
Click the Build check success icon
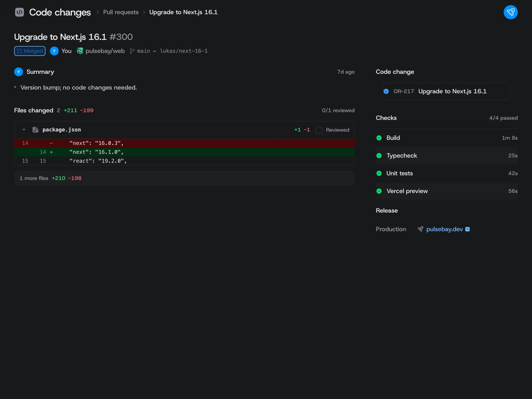[379, 138]
